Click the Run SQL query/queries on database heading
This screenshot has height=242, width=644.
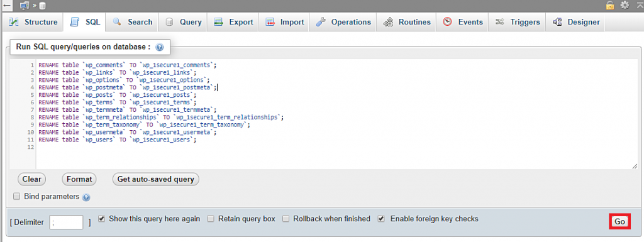pos(84,47)
